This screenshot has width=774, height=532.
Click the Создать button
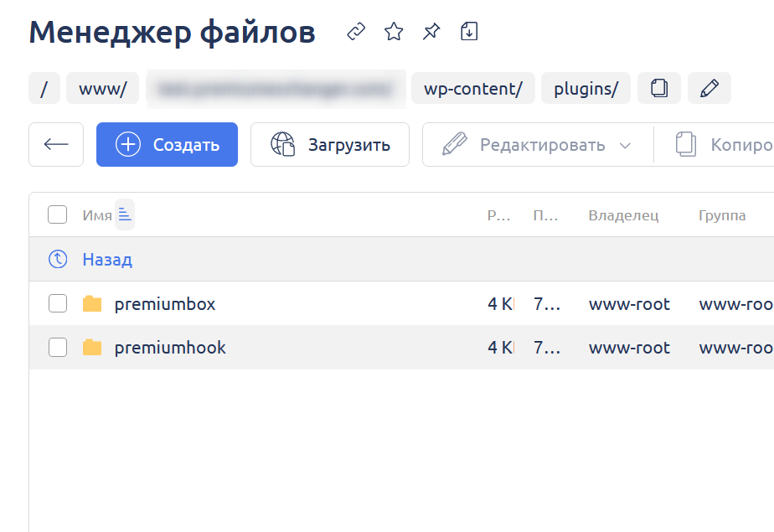pyautogui.click(x=168, y=145)
